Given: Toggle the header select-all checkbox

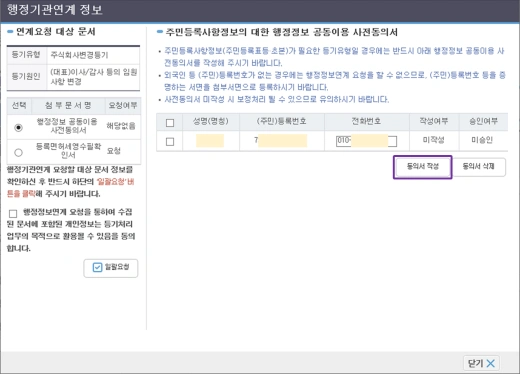Looking at the screenshot, I should (x=170, y=123).
